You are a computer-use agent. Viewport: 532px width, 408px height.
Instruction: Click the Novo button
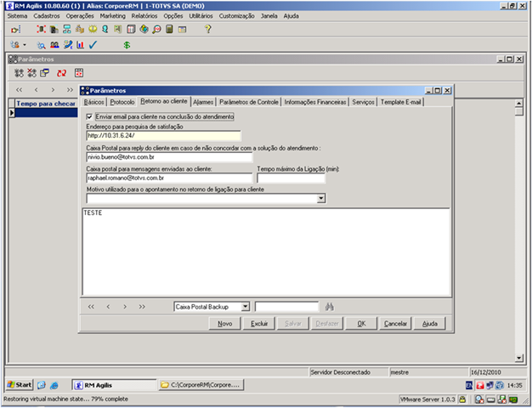(x=225, y=324)
